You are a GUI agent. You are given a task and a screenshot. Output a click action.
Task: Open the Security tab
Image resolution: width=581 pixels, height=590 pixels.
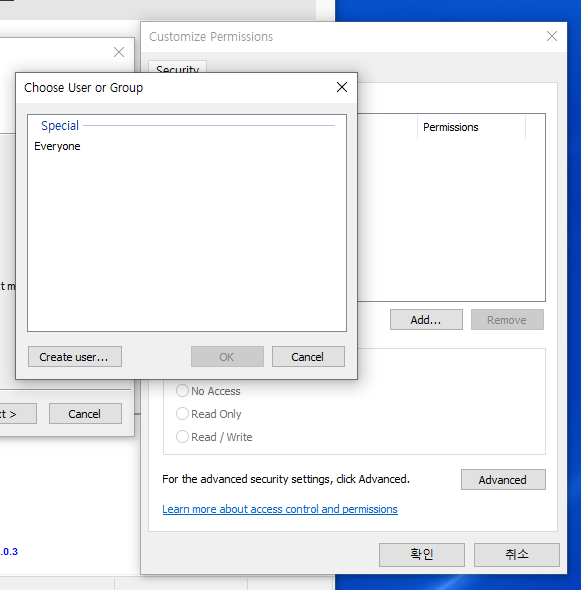point(177,67)
